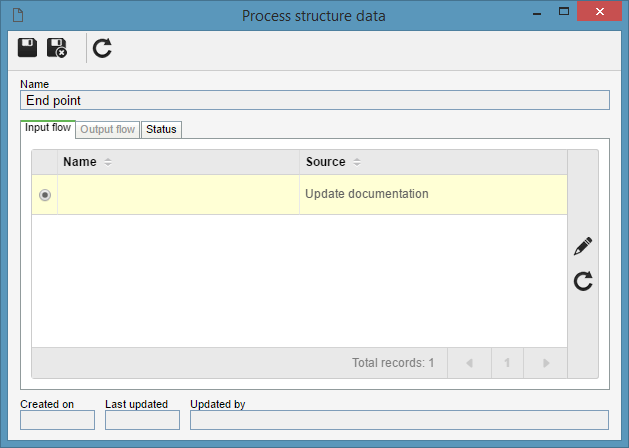The width and height of the screenshot is (629, 448).
Task: Click the toolbar Refresh icon
Action: pos(102,49)
